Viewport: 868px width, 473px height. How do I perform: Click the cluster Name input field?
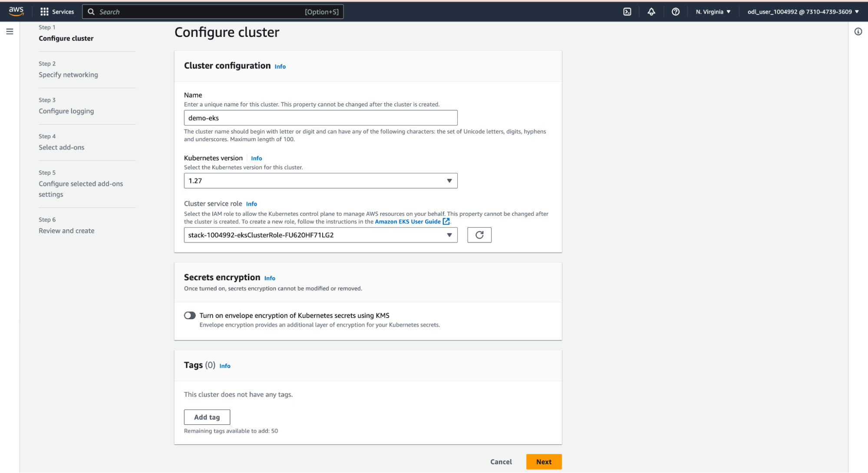click(320, 118)
